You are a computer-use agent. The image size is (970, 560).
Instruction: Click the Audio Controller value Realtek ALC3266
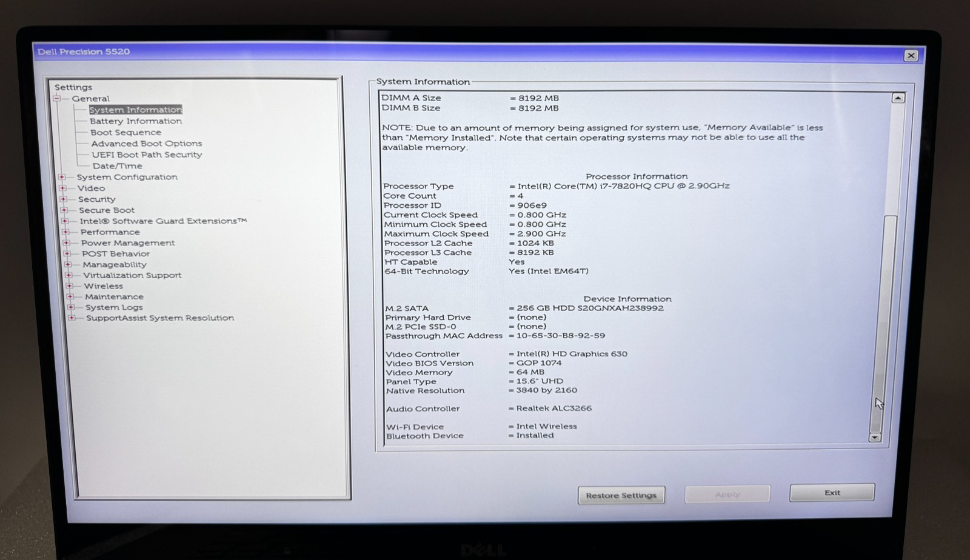point(554,408)
